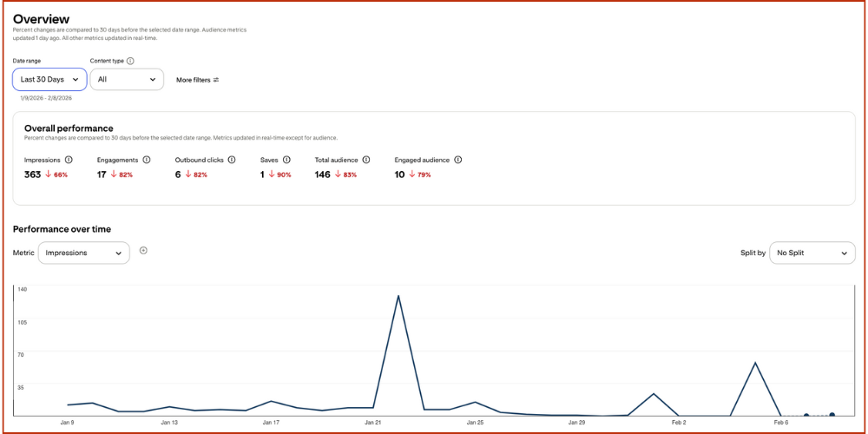Click the 146 total audience value

[x=322, y=174]
